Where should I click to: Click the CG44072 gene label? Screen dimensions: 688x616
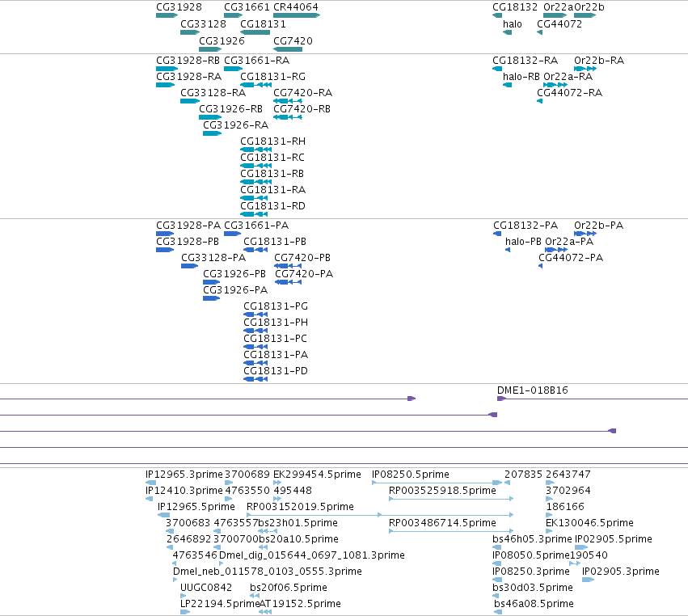point(559,23)
